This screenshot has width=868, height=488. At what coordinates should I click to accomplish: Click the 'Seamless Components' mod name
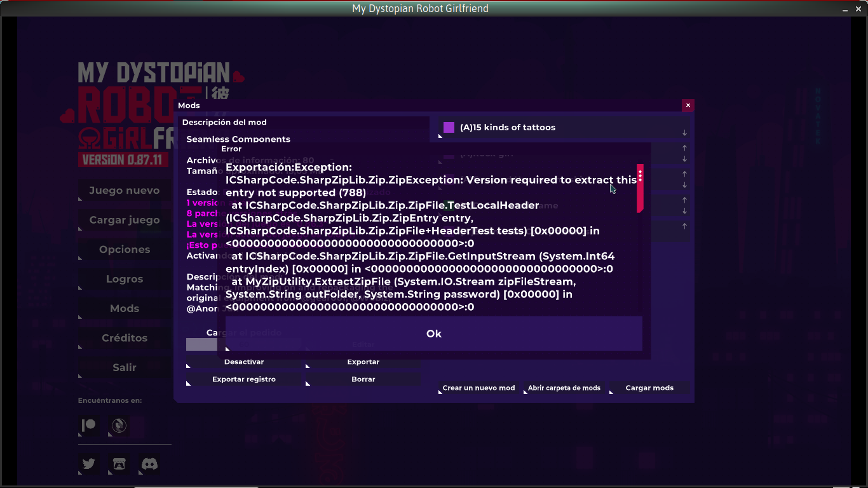(x=238, y=139)
